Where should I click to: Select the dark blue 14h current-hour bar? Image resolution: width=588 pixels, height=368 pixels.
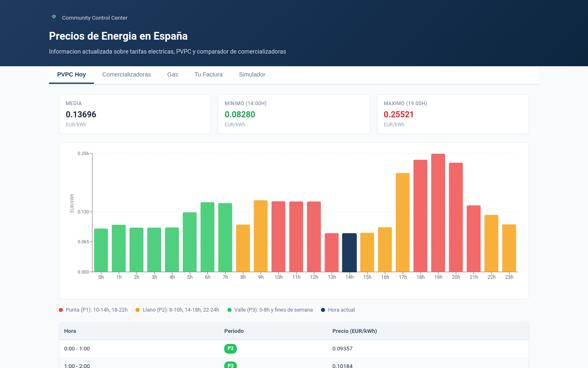[350, 252]
